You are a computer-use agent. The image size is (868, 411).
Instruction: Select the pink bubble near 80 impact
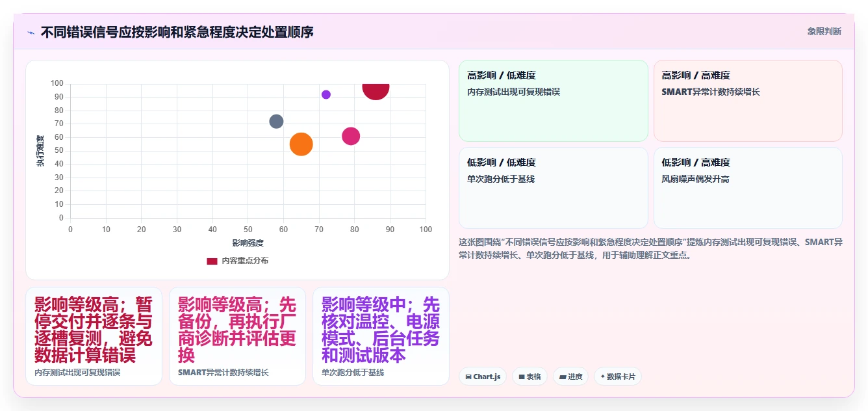coord(351,136)
